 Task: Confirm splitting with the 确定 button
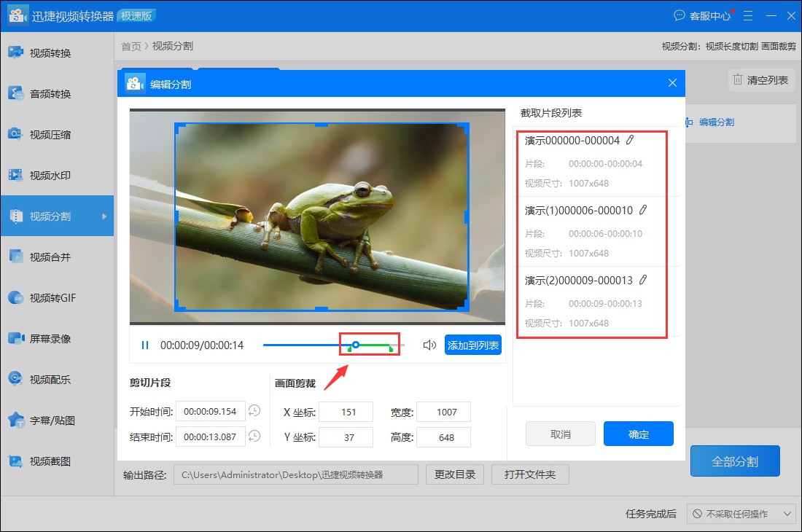(638, 434)
